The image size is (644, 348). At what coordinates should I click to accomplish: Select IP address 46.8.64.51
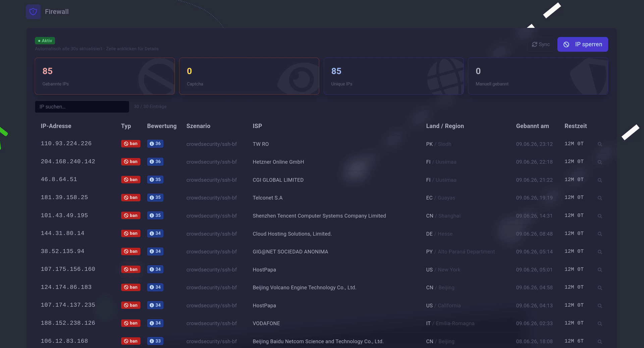click(59, 179)
